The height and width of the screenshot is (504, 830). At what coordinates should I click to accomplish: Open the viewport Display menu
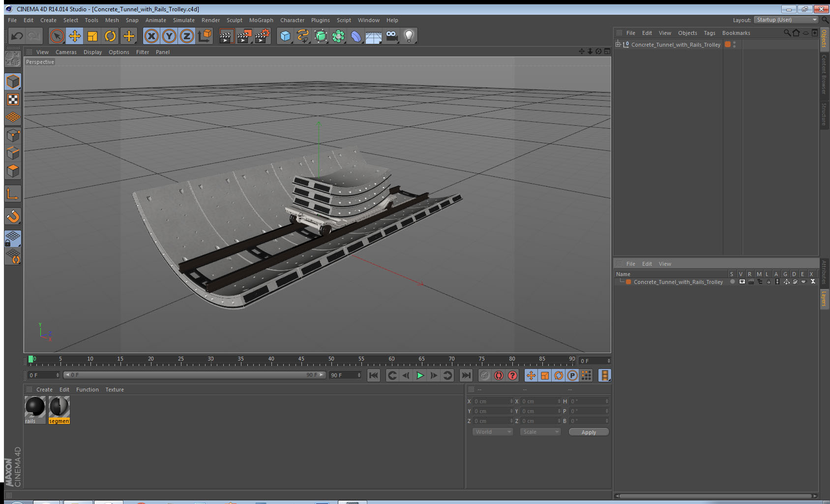point(92,52)
